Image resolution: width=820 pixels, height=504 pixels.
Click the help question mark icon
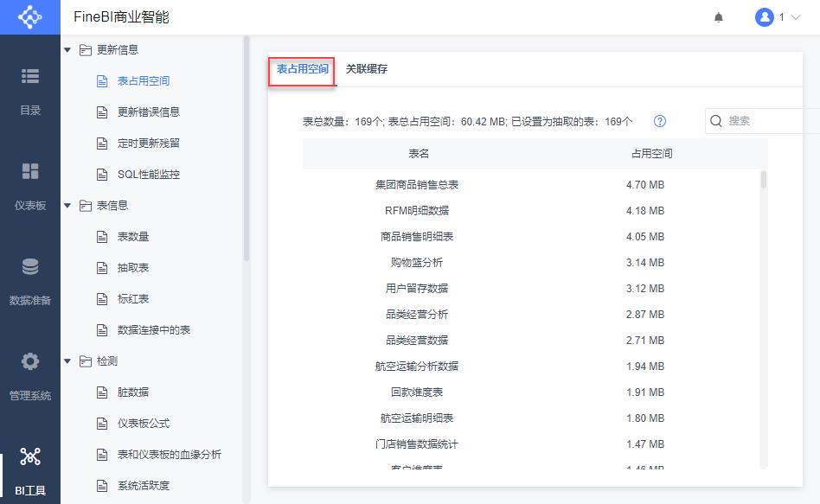point(660,121)
